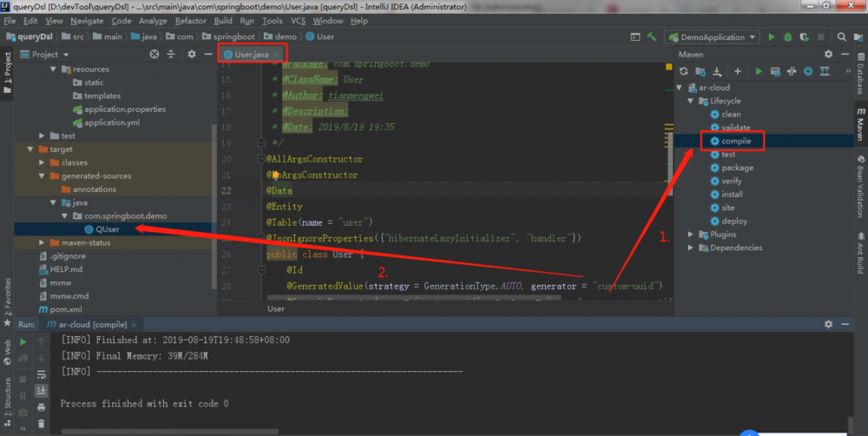Click Download Sources icon in Maven toolbar

(718, 71)
